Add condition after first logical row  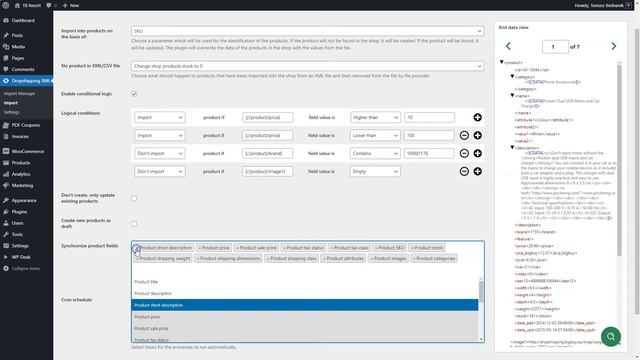tap(477, 118)
